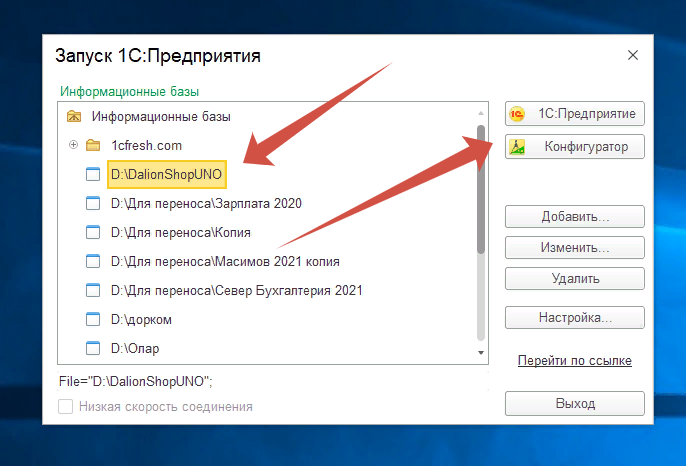686x466 pixels.
Task: Open the Конфигуратор button
Action: tap(574, 147)
